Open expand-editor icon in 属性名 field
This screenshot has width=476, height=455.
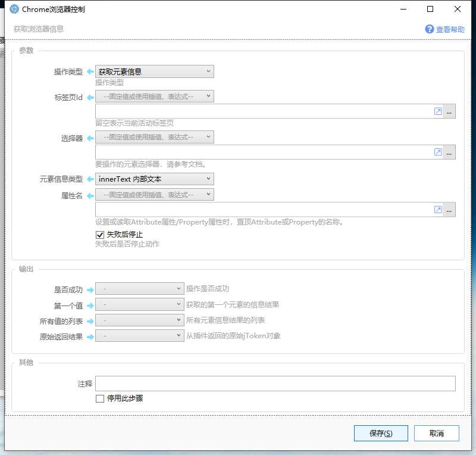438,210
